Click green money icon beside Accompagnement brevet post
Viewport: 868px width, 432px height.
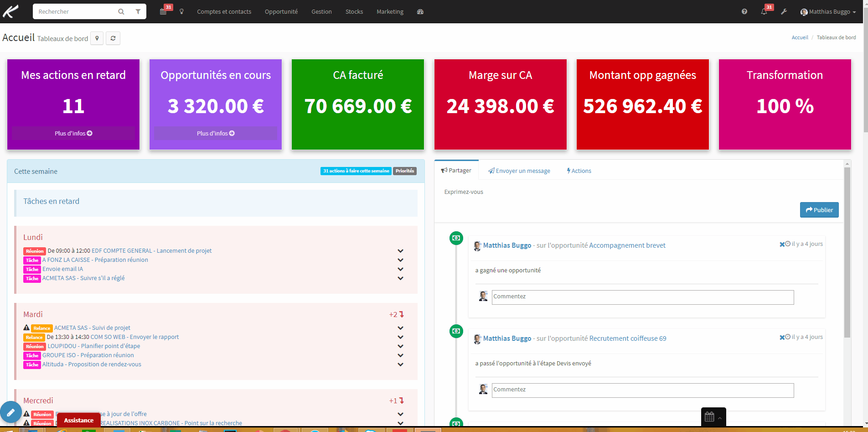pyautogui.click(x=456, y=238)
